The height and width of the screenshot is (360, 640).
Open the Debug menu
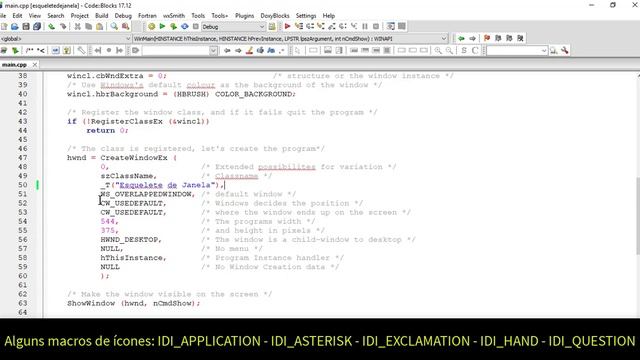123,16
